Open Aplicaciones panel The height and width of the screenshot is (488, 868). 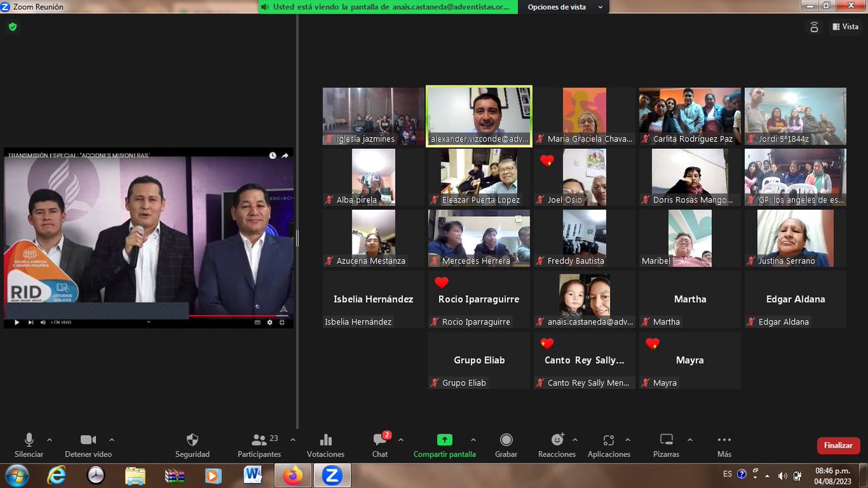click(x=609, y=445)
